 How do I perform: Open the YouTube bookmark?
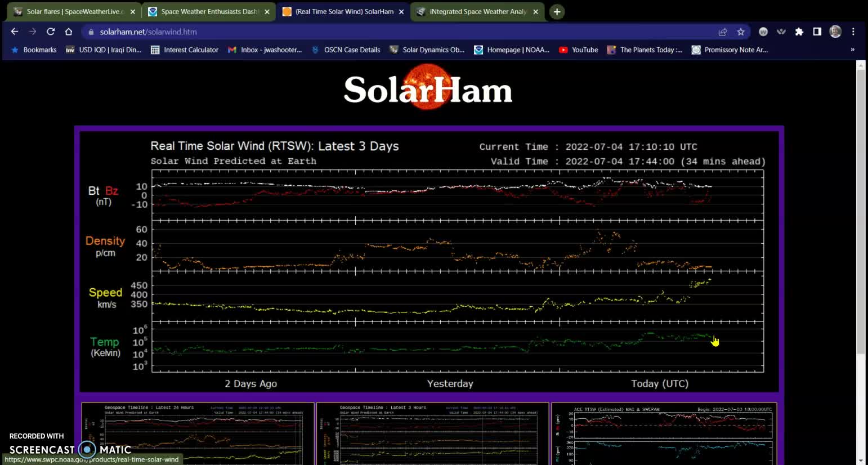coord(579,50)
